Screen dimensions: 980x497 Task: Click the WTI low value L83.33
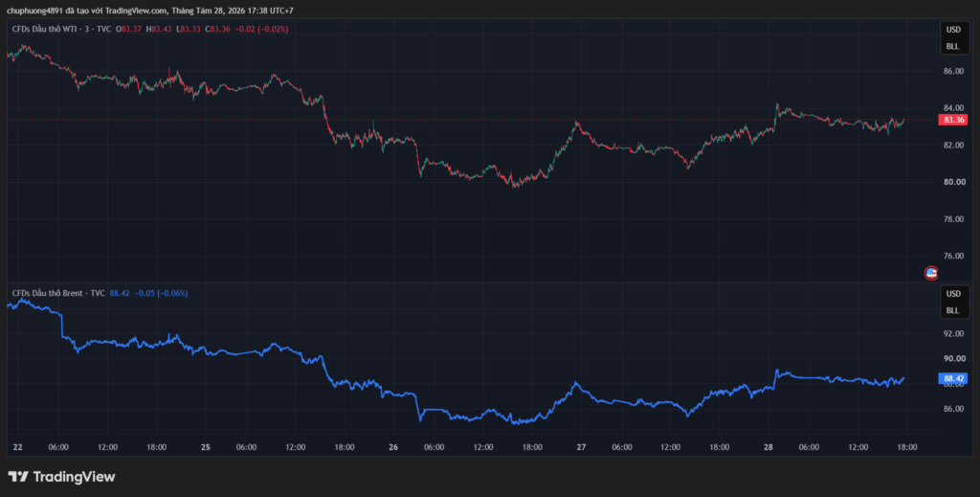[189, 29]
